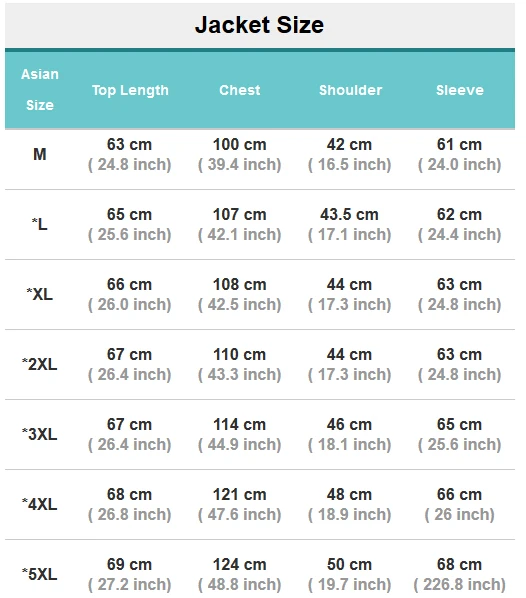The width and height of the screenshot is (526, 598).
Task: Select the 226.8 inch sleeve value
Action: pyautogui.click(x=460, y=584)
